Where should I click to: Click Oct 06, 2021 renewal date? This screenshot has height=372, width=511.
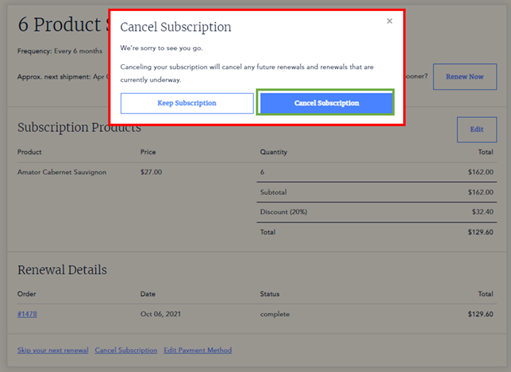click(x=161, y=314)
